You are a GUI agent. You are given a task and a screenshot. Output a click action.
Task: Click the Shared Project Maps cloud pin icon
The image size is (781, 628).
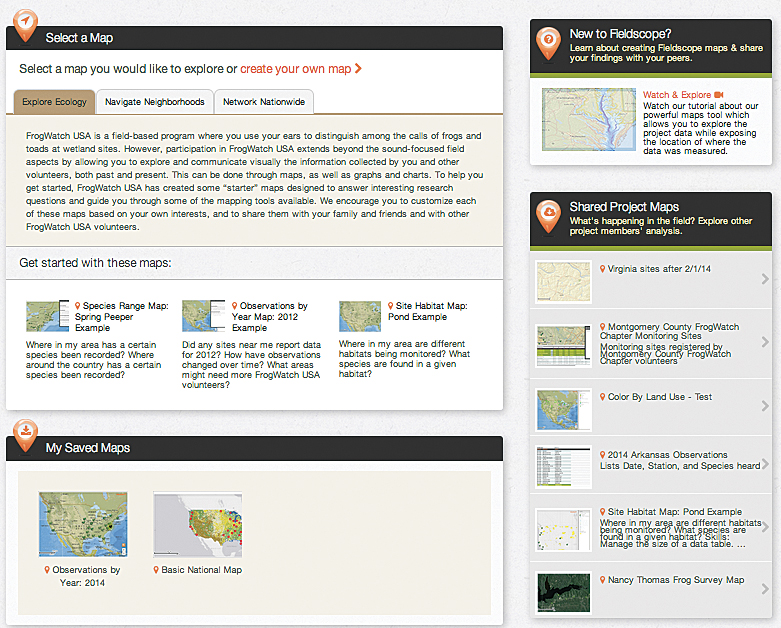[x=548, y=215]
